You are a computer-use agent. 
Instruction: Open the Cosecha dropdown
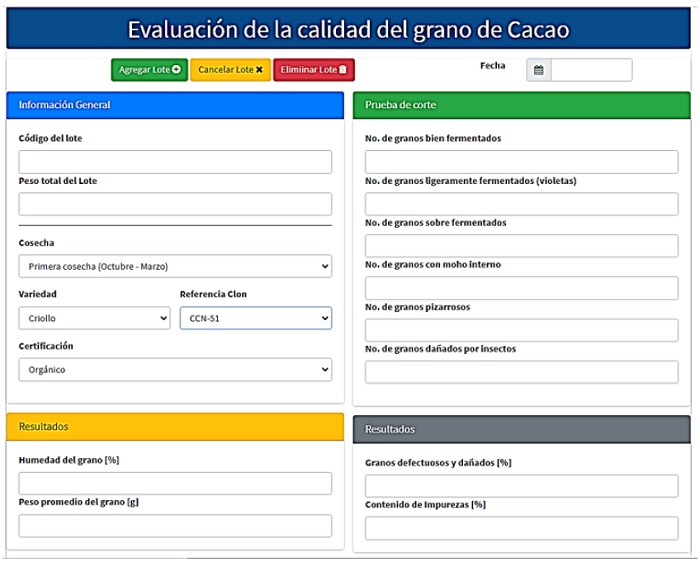[x=175, y=266]
